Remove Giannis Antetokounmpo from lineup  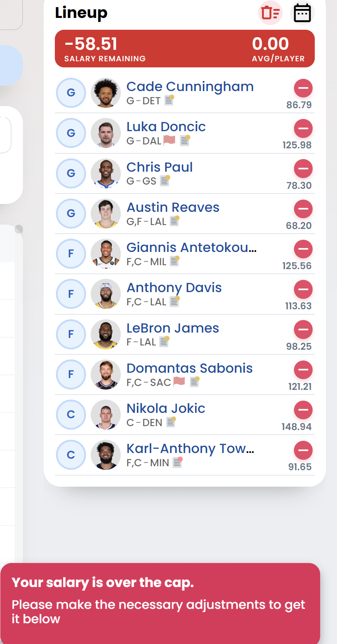click(303, 249)
